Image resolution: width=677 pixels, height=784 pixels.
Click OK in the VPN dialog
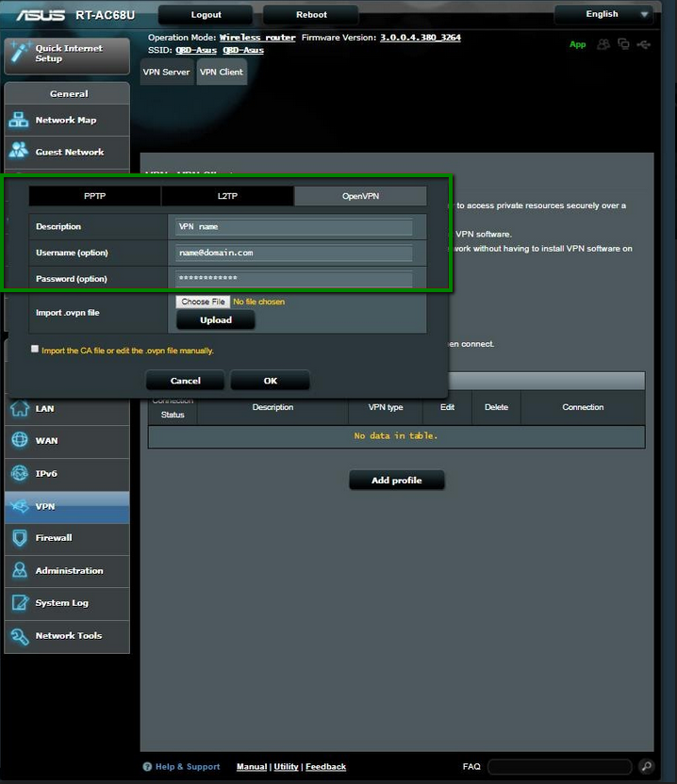coord(271,381)
